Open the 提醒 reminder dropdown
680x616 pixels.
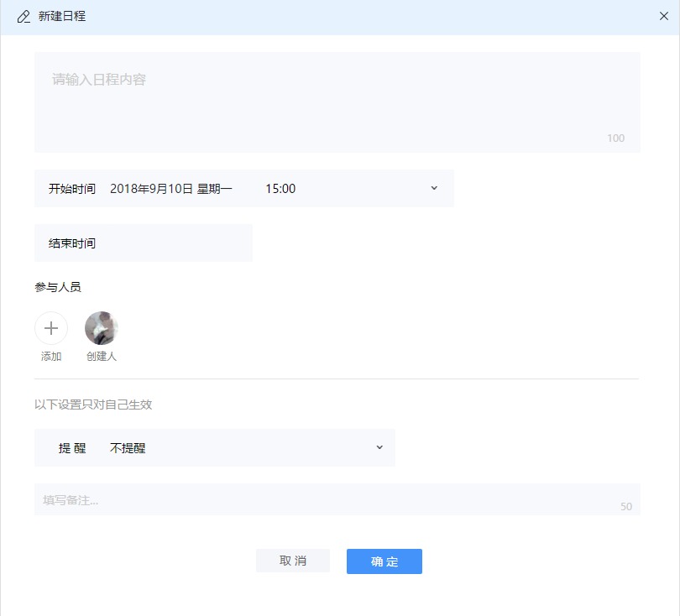[x=379, y=447]
